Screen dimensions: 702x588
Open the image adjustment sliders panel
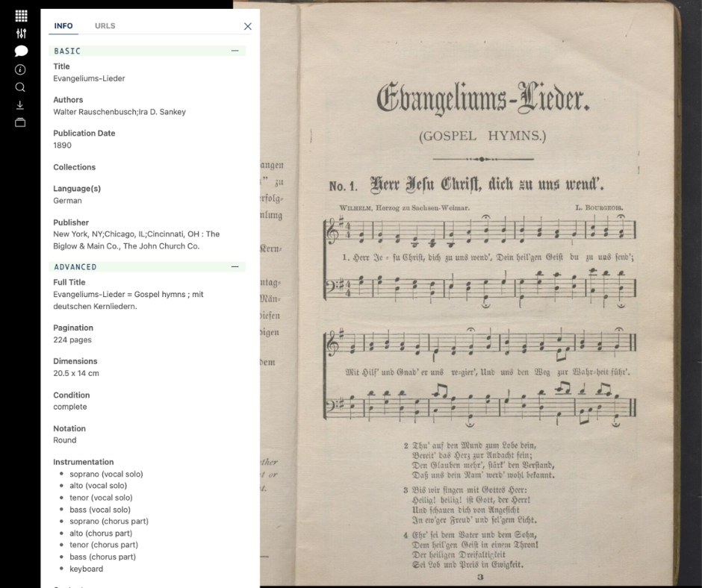click(20, 34)
